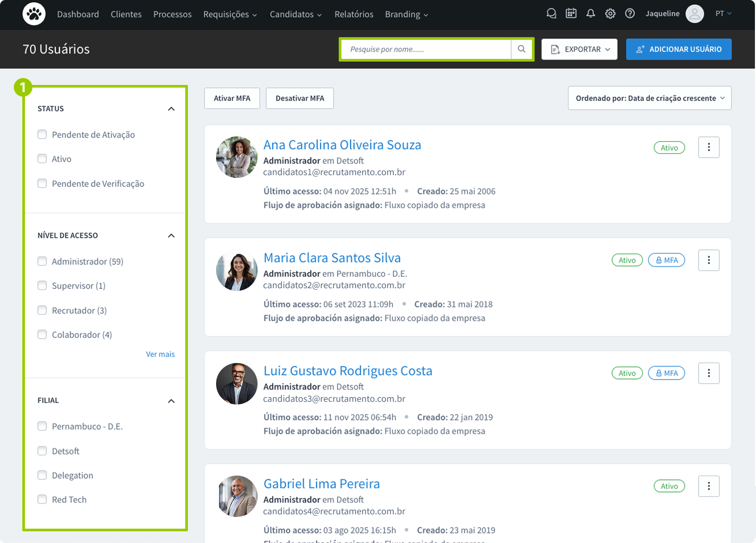This screenshot has width=756, height=543.
Task: Focus the search by name field
Action: pyautogui.click(x=425, y=49)
